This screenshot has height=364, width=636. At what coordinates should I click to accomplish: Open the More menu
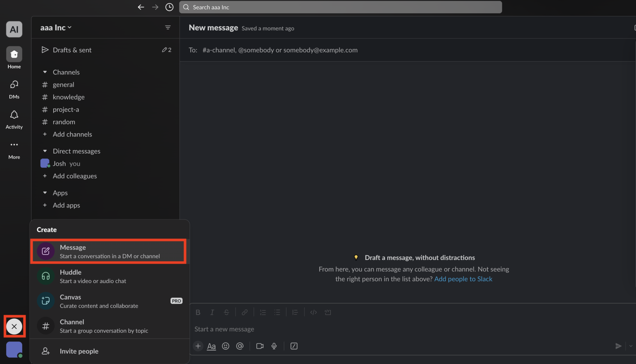(14, 149)
